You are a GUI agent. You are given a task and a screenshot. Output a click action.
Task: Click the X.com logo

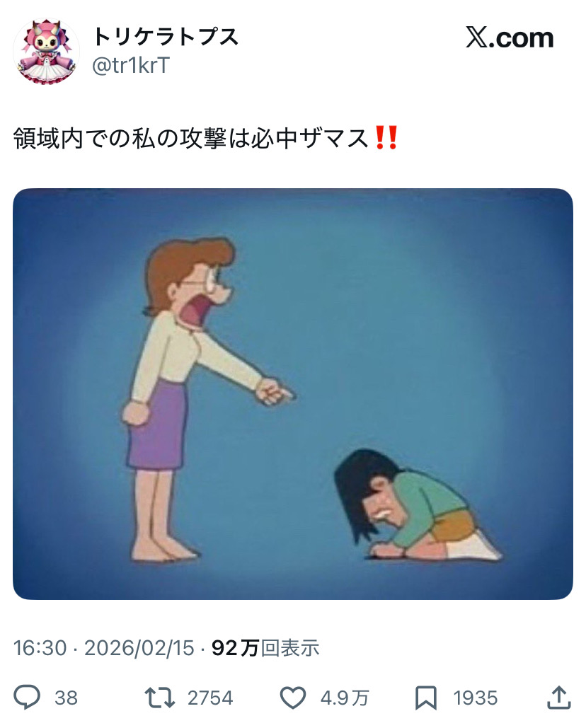pyautogui.click(x=510, y=37)
